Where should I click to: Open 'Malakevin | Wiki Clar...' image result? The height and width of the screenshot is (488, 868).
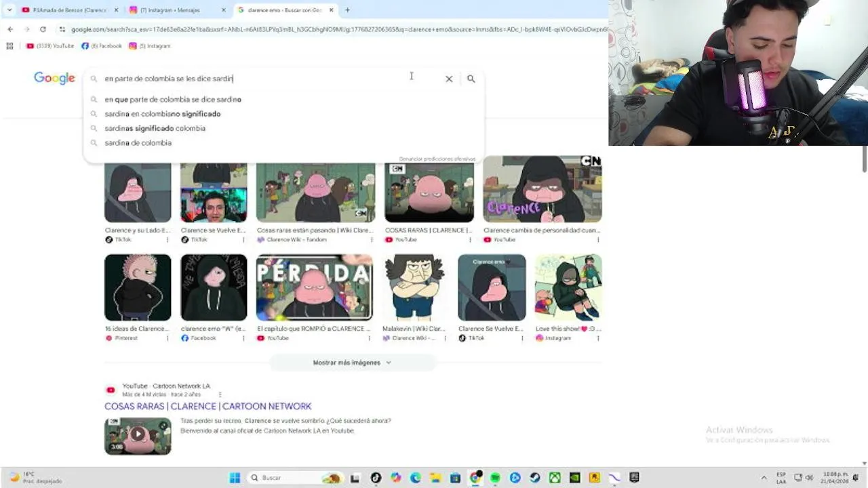[414, 287]
